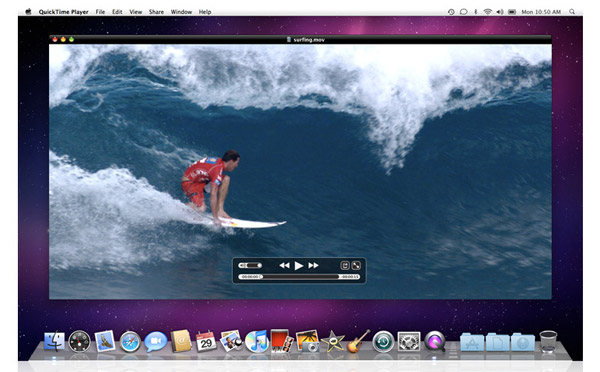Open iCal from the Dock

coord(206,341)
